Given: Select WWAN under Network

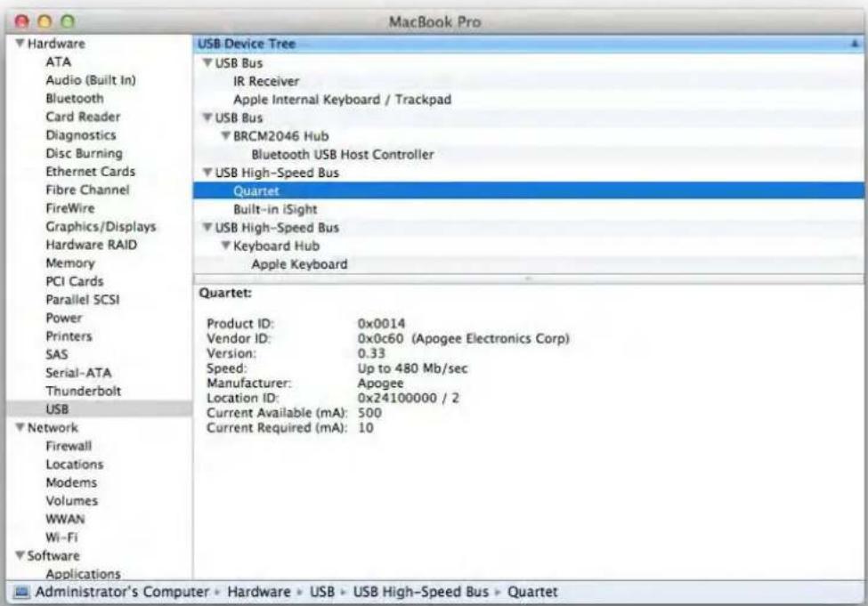Looking at the screenshot, I should point(65,519).
